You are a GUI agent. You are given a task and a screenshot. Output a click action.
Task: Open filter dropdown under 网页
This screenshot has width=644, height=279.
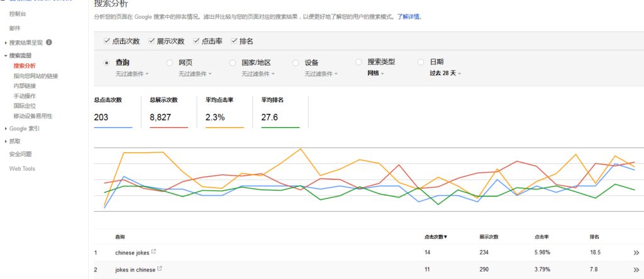tap(195, 74)
